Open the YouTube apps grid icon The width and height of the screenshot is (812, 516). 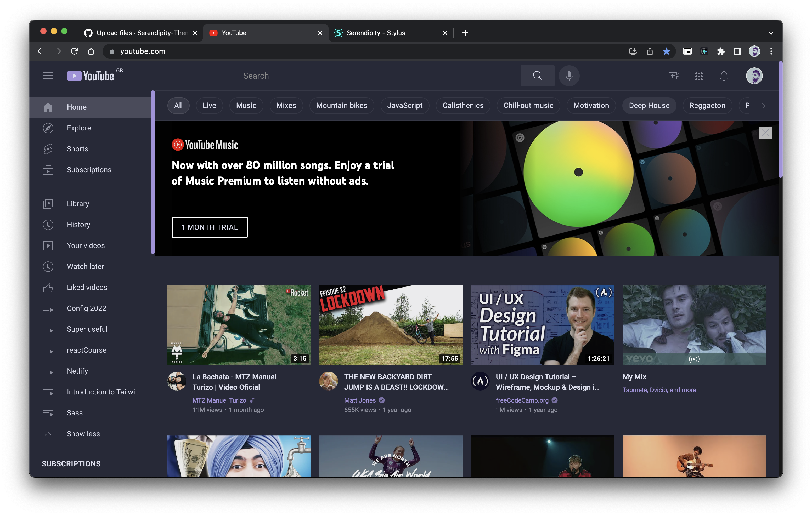(699, 76)
